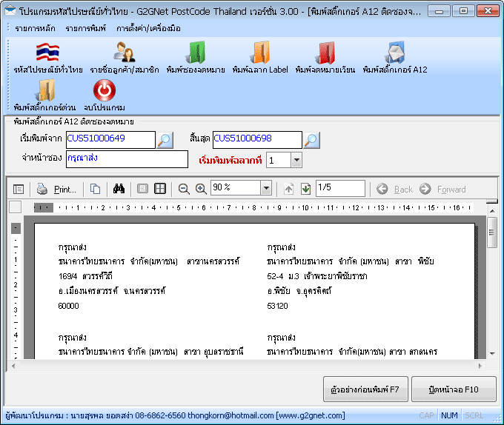504x425 pixels.
Task: Go to next page down arrow
Action: click(305, 189)
